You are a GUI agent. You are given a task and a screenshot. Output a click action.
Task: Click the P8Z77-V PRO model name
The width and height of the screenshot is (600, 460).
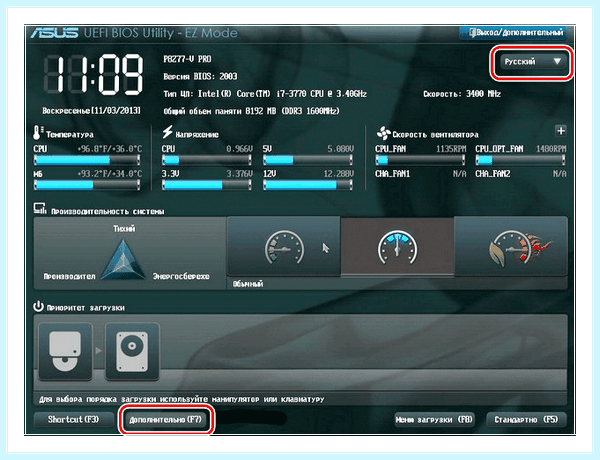point(187,59)
